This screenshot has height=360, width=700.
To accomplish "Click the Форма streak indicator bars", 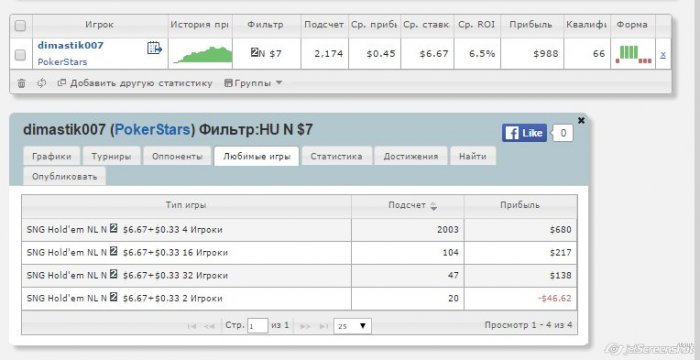I will pyautogui.click(x=633, y=54).
